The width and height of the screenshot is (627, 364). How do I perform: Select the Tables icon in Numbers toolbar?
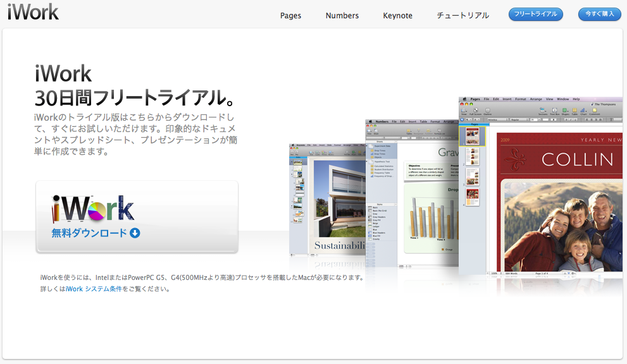(x=409, y=131)
